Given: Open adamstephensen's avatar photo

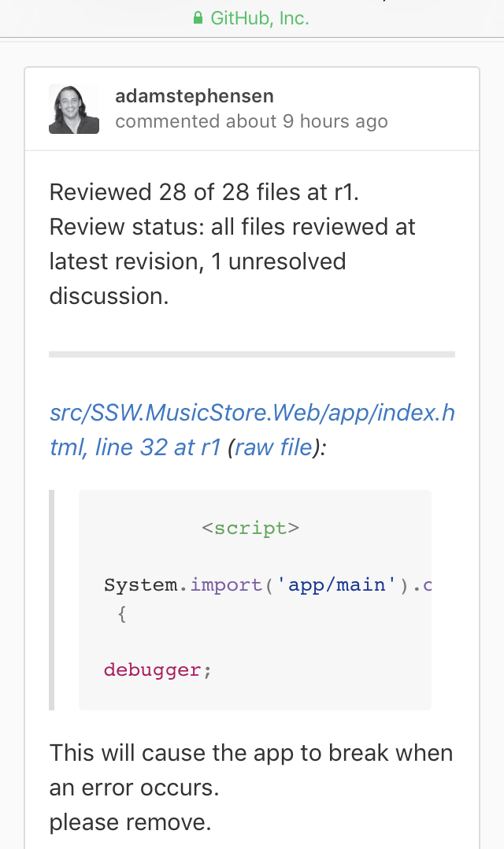Looking at the screenshot, I should click(74, 109).
